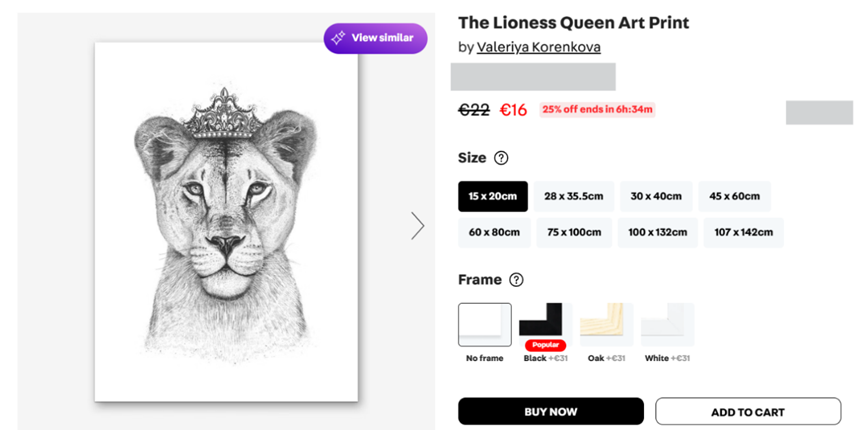Pick the 100 x 132cm size
Screen dimensions: 865x430
[657, 232]
